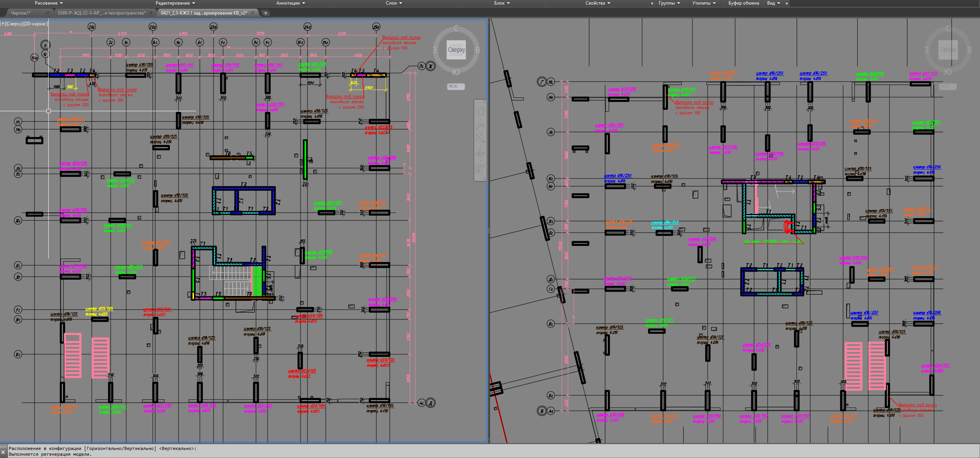Screen dimensions: 980x458
Task: Switch to the Чертеж1 drawing tab
Action: pos(21,13)
